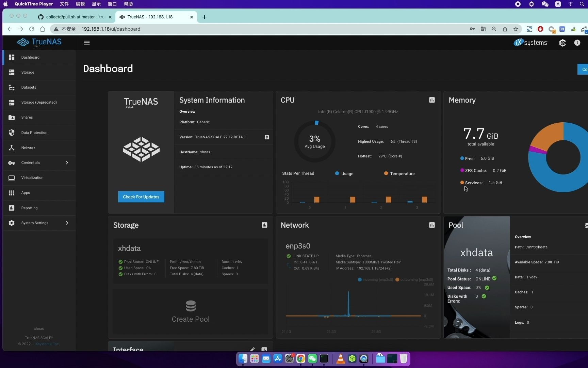Viewport: 588px width, 368px height.
Task: Click the WeChat menu bar icon
Action: click(545, 4)
